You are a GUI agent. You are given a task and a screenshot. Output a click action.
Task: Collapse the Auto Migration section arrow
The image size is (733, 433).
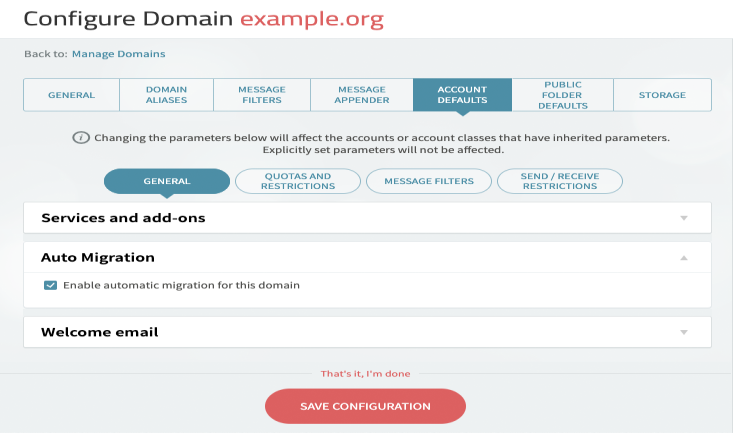click(683, 258)
